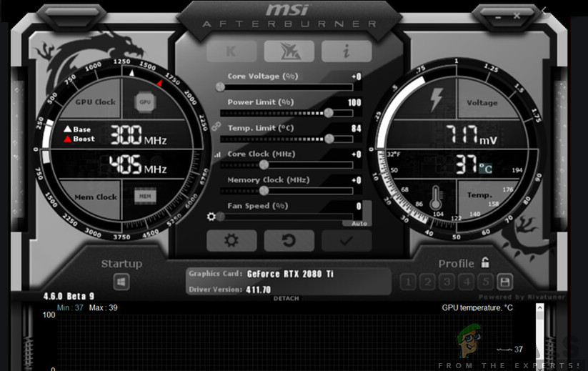Image resolution: width=588 pixels, height=371 pixels.
Task: Click the MEM chip icon in the clock gauge
Action: coord(145,196)
